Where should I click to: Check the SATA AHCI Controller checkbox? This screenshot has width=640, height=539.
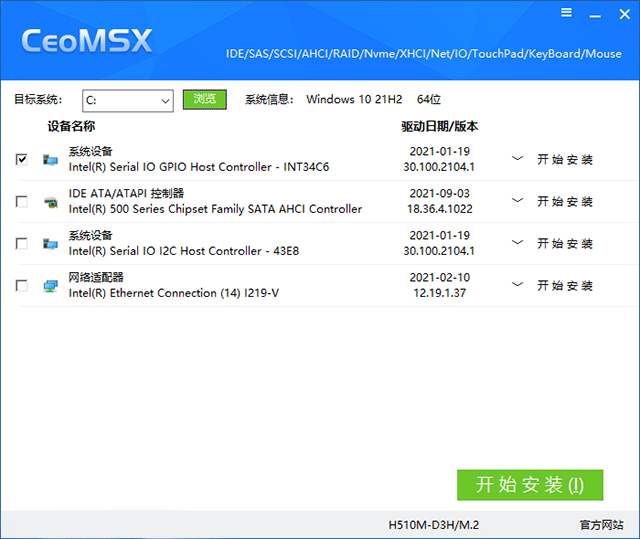pos(22,201)
